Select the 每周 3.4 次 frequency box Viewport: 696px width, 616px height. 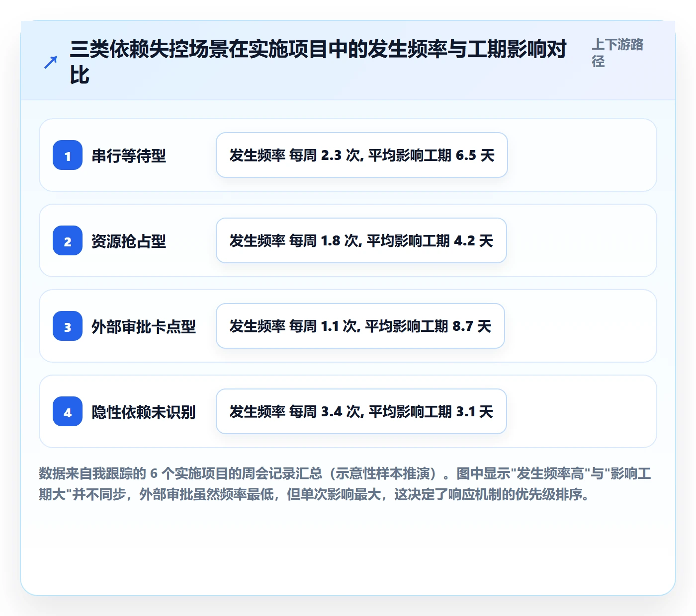pos(361,411)
